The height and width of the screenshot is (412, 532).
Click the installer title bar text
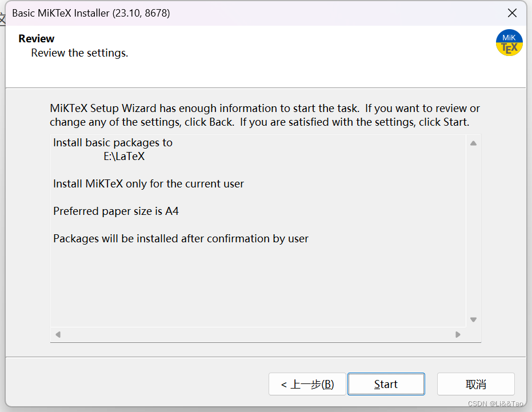(x=91, y=13)
